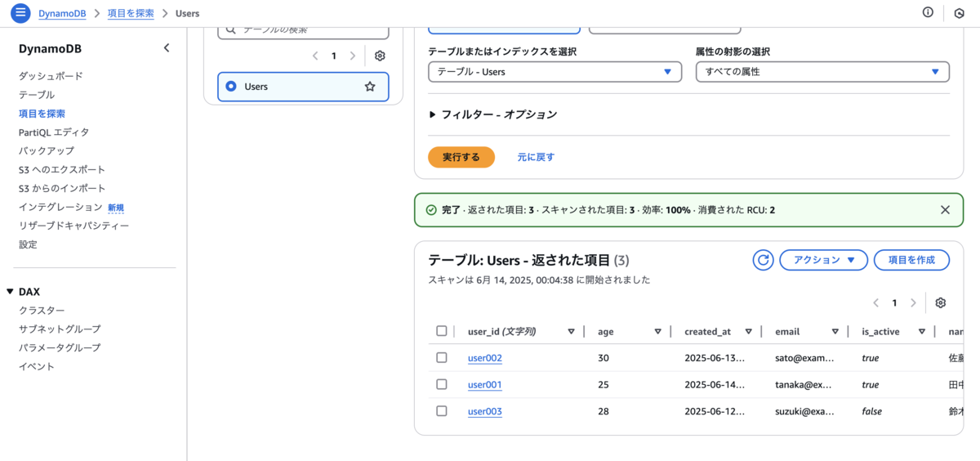The width and height of the screenshot is (980, 461).
Task: Click the info icon in top bar
Action: click(928, 12)
